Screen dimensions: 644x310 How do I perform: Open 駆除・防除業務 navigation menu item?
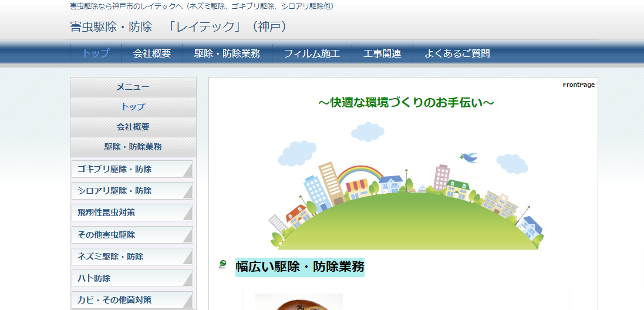(x=227, y=53)
